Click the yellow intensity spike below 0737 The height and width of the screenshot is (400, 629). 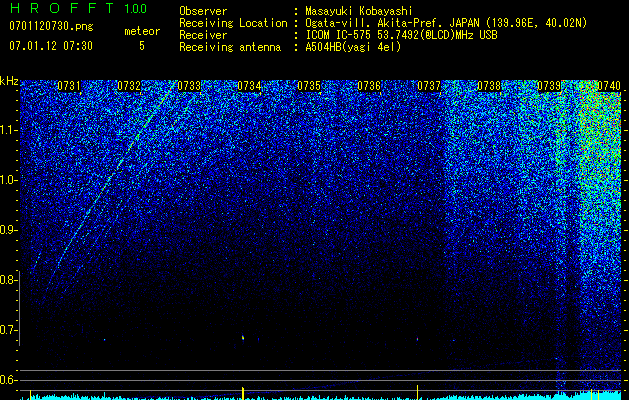pyautogui.click(x=418, y=392)
